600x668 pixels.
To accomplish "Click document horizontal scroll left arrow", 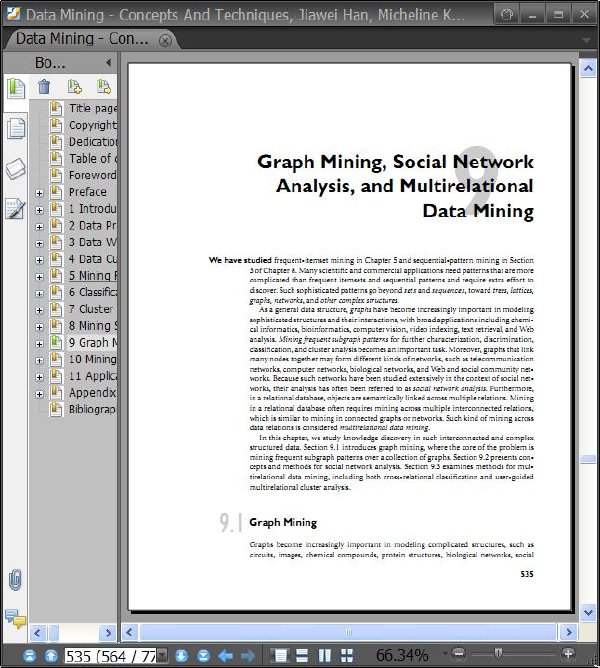I will pyautogui.click(x=130, y=632).
